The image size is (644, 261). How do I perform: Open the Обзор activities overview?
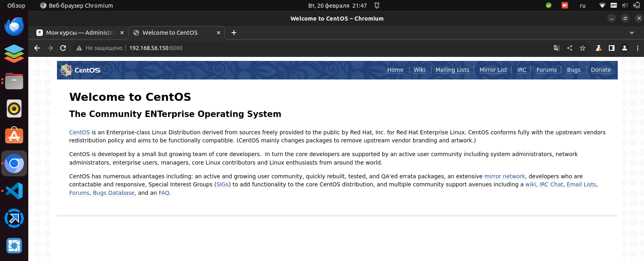pos(16,6)
